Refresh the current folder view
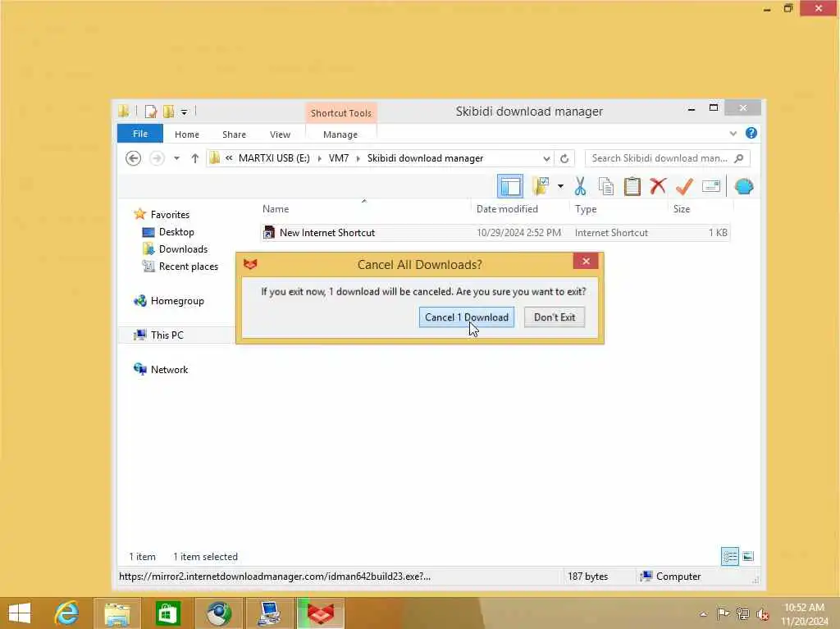This screenshot has height=629, width=840. tap(564, 158)
